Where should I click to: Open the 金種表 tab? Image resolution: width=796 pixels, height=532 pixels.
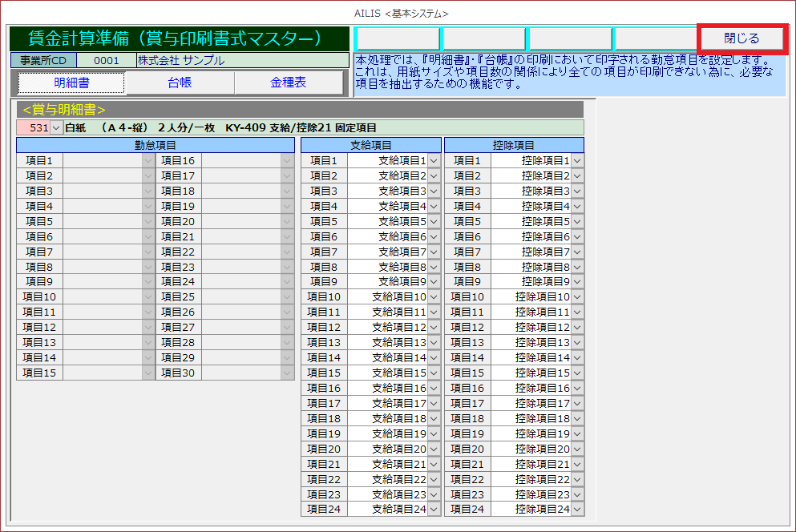pyautogui.click(x=288, y=83)
